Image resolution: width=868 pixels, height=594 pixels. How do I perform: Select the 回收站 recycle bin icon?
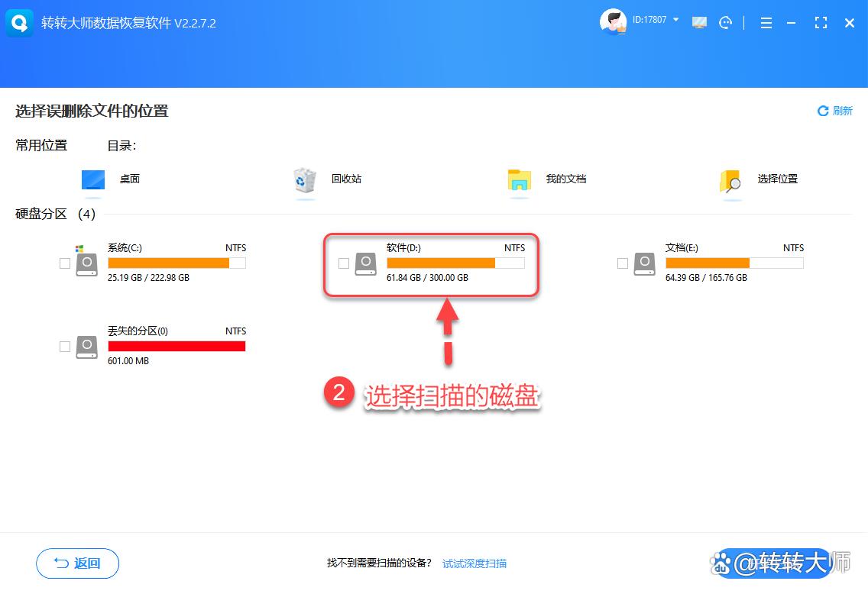click(x=304, y=180)
